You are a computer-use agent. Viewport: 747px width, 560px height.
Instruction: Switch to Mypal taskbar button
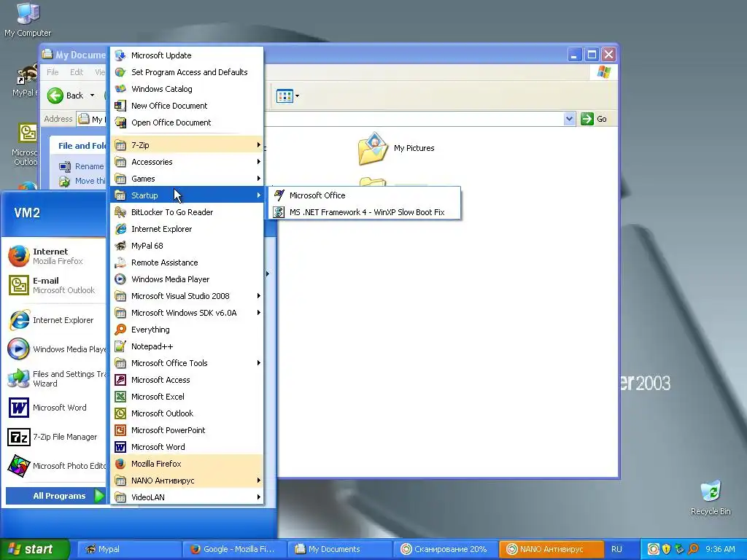[128, 549]
